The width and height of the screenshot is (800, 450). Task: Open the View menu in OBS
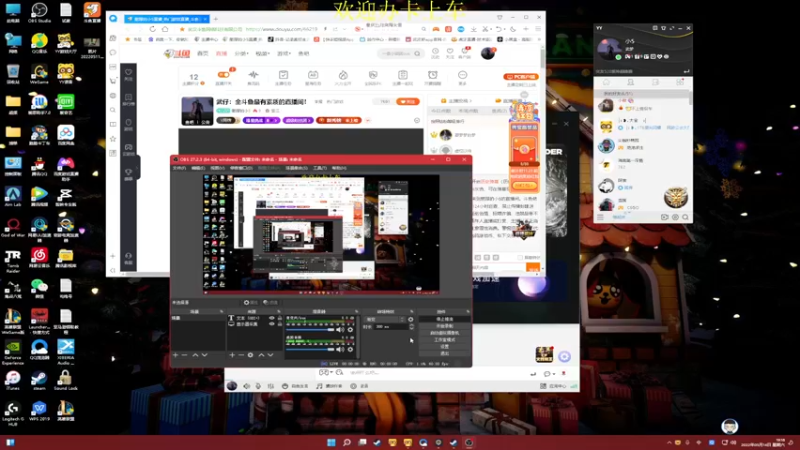click(217, 168)
